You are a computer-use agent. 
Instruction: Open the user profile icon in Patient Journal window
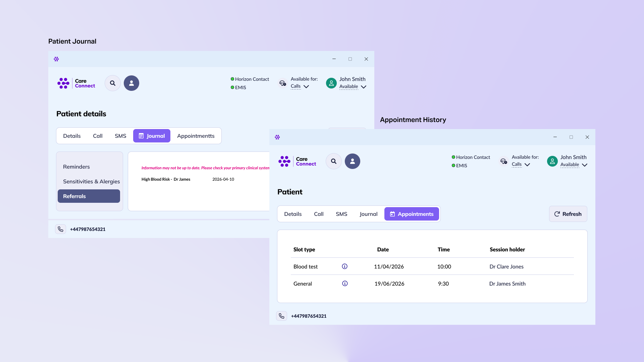point(131,83)
